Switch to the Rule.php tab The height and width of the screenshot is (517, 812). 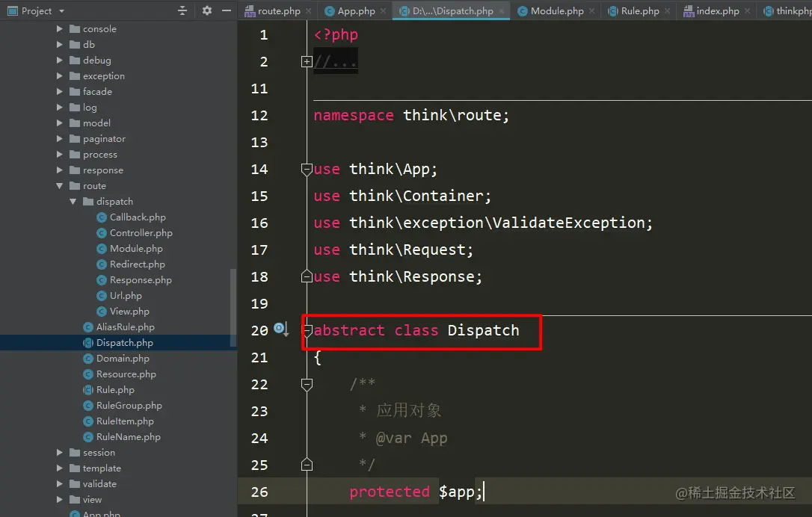click(640, 11)
